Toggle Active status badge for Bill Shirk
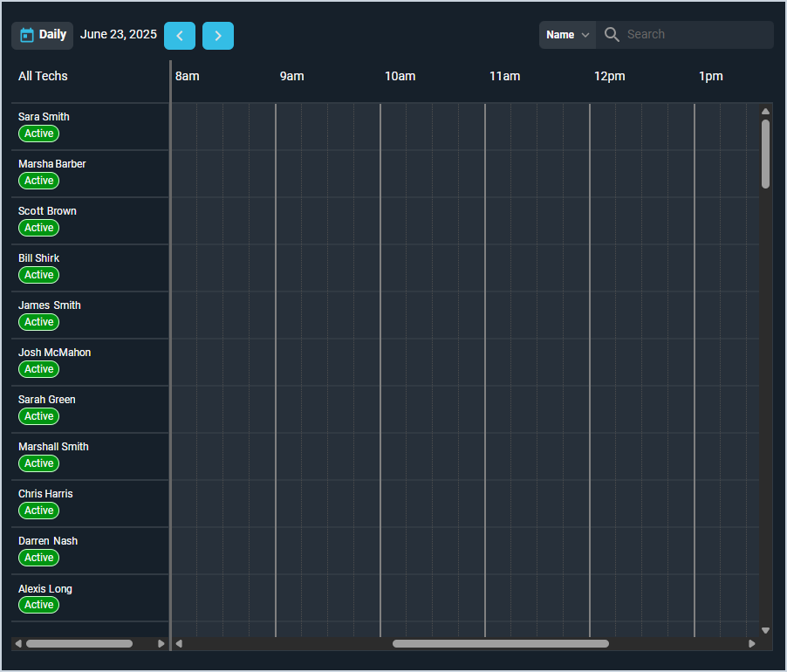Viewport: 787px width, 672px height. tap(38, 275)
